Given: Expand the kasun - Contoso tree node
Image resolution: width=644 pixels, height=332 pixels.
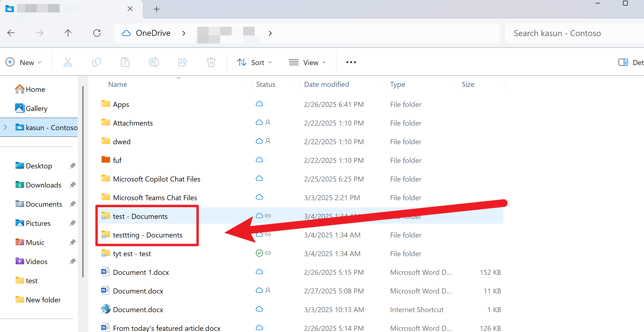Looking at the screenshot, I should (5, 127).
